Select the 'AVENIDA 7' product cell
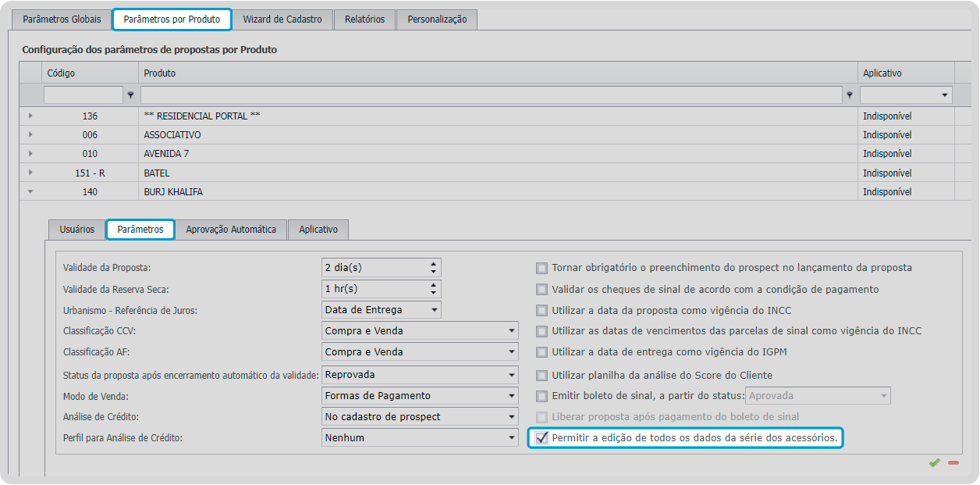The height and width of the screenshot is (485, 980). click(499, 154)
